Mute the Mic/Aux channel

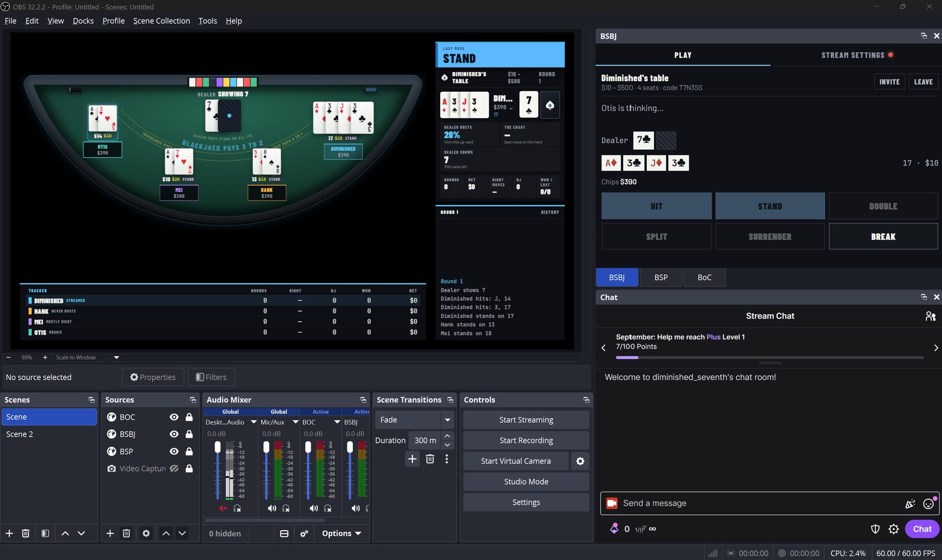[x=272, y=508]
